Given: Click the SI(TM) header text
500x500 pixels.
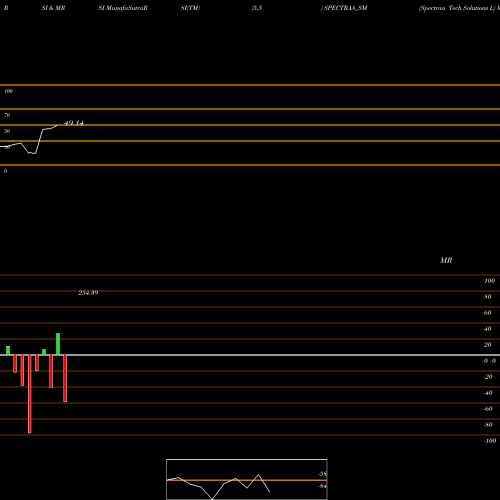Looking at the screenshot, I should point(190,8).
